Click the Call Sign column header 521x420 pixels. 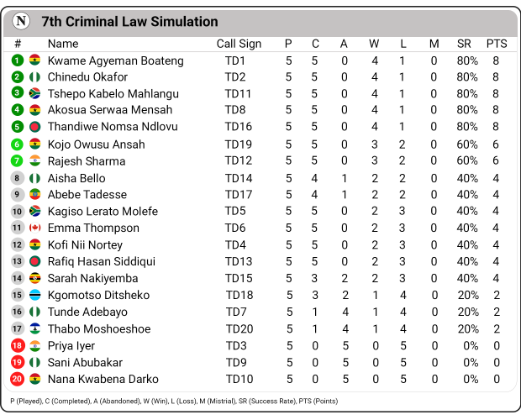click(239, 44)
